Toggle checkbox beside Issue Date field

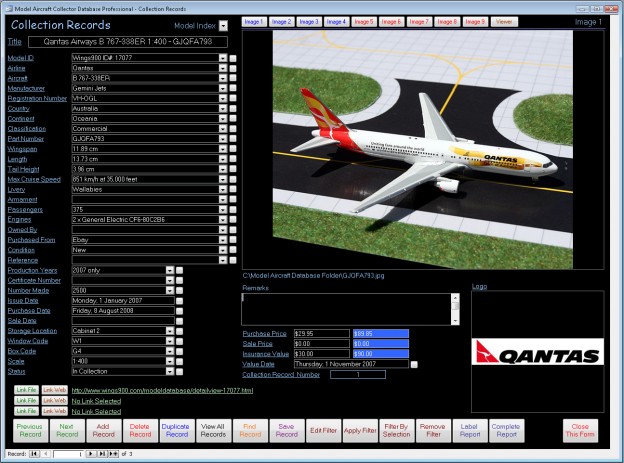pyautogui.click(x=179, y=301)
